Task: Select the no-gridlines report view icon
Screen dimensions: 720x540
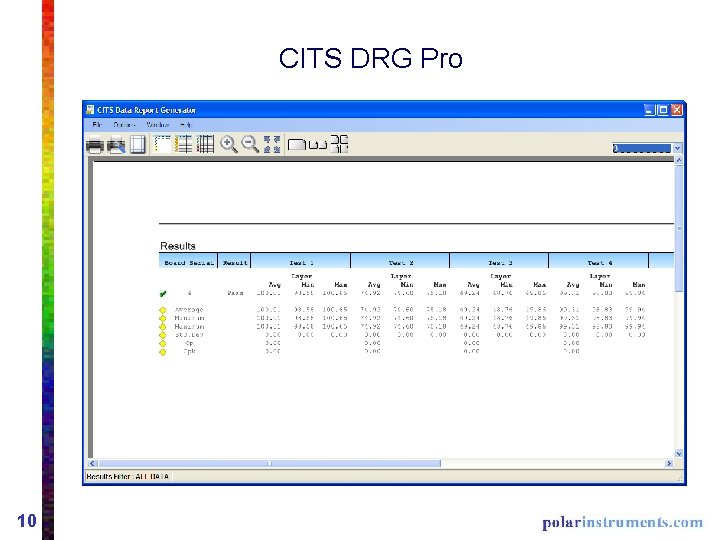Action: pos(162,145)
